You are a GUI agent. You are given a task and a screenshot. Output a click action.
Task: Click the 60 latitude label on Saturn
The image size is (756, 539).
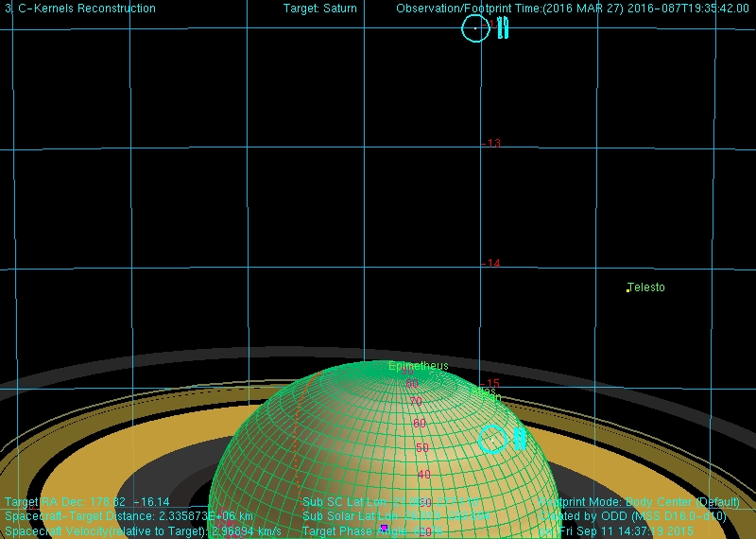(x=420, y=424)
